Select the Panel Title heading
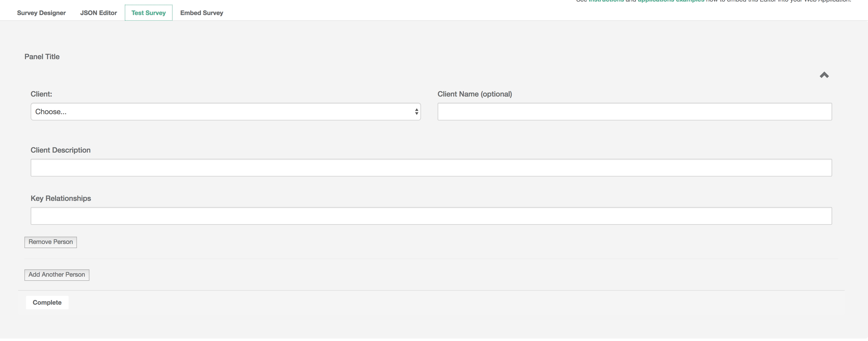Screen dimensions: 868x341 [x=42, y=57]
